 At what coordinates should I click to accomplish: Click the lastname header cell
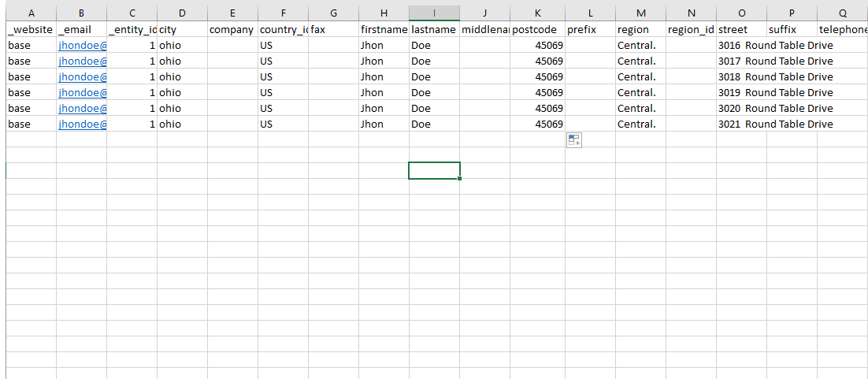click(434, 29)
